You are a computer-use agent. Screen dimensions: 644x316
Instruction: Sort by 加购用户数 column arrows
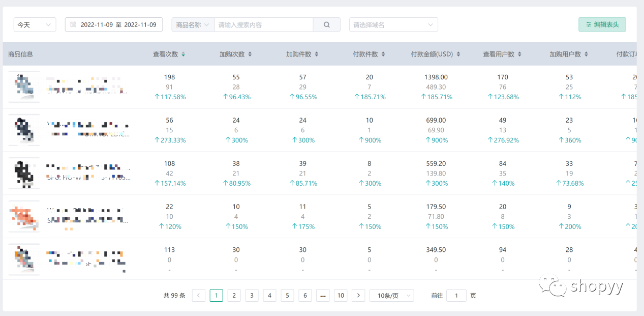tap(586, 54)
